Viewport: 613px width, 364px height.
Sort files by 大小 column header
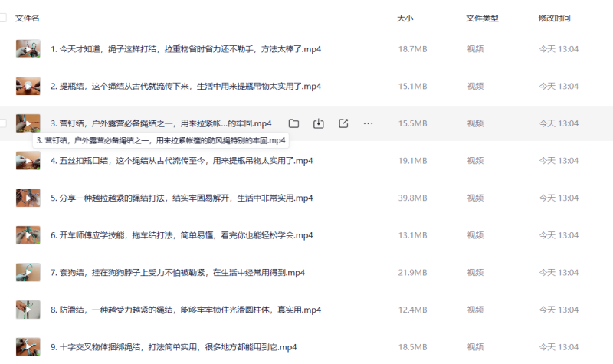405,17
